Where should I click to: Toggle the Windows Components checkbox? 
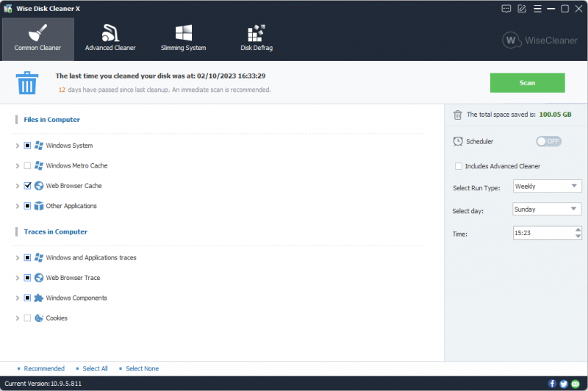point(27,298)
